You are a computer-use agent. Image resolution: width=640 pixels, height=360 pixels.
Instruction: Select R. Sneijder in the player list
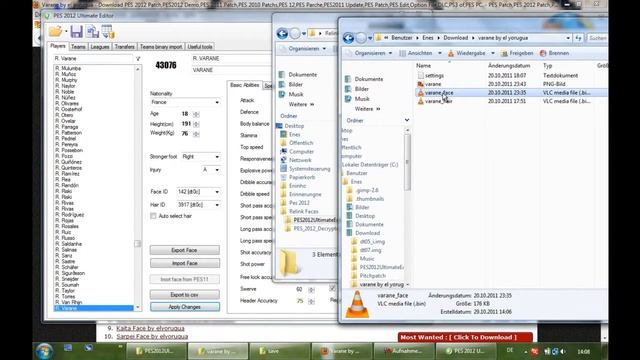67,279
